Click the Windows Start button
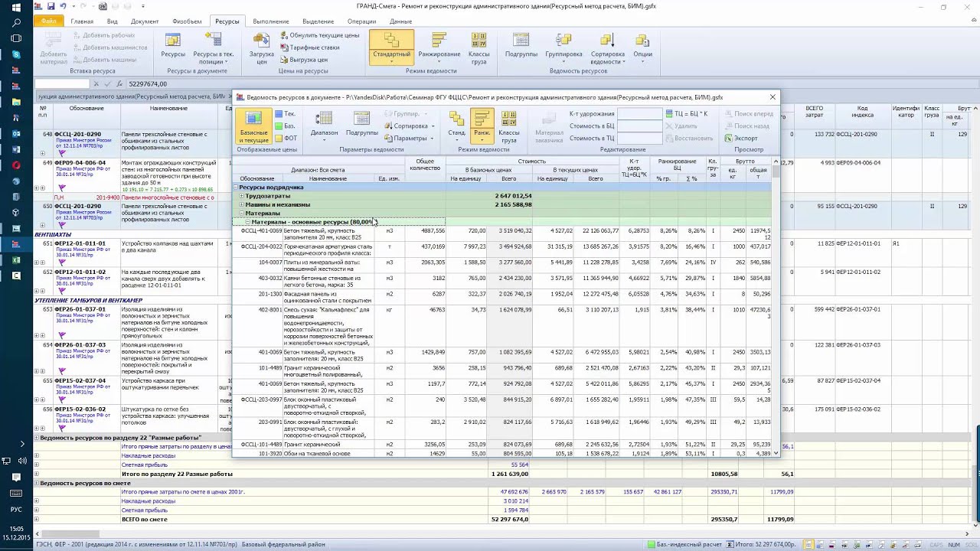Screen dimensions: 980x551 (x=16, y=8)
